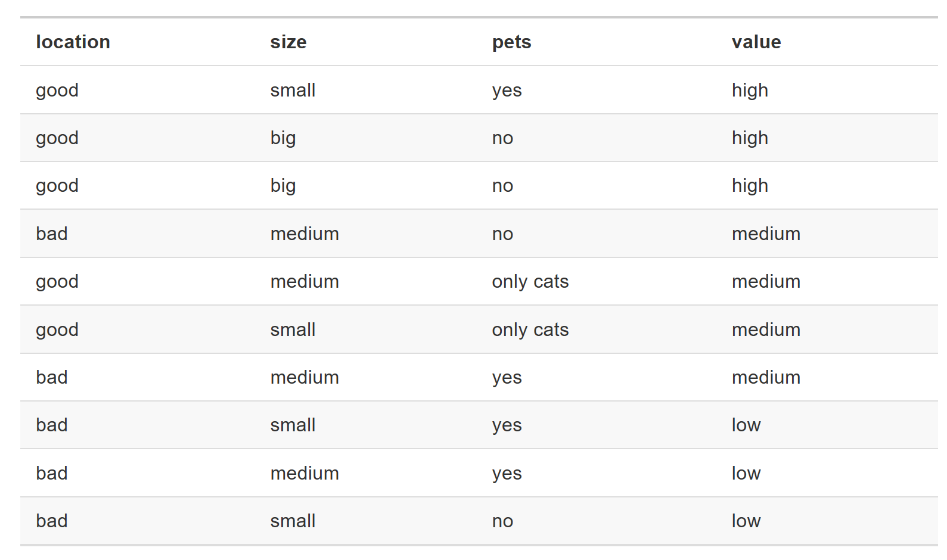Image resolution: width=947 pixels, height=560 pixels.
Task: Click "small" in the bad no low row
Action: pyautogui.click(x=293, y=521)
